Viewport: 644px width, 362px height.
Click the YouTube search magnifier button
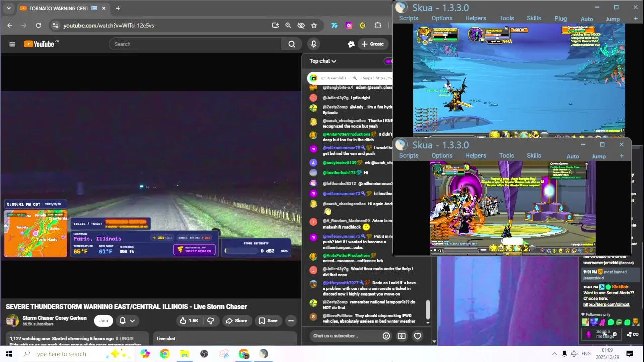click(x=292, y=44)
